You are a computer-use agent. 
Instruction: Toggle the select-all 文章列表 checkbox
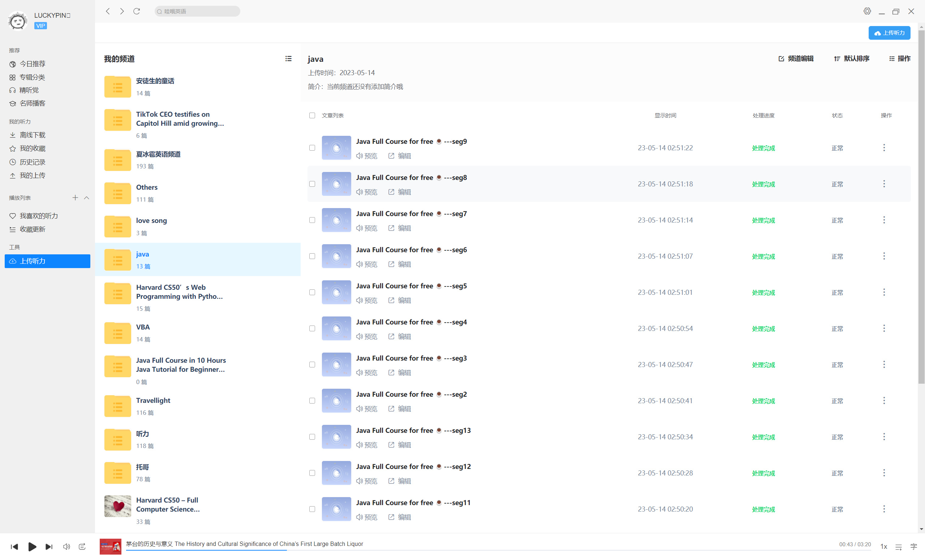pos(312,115)
